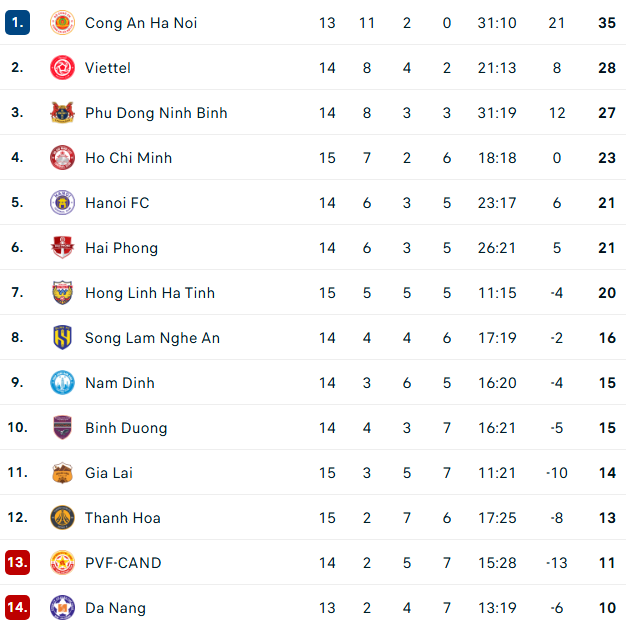The width and height of the screenshot is (626, 628).
Task: Click the Thanh Hoa club crest
Action: (x=62, y=518)
